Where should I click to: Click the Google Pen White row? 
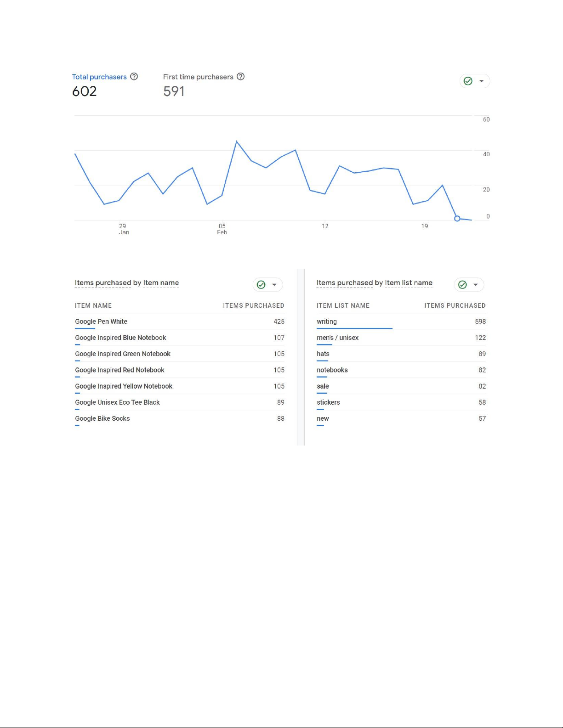pos(180,322)
